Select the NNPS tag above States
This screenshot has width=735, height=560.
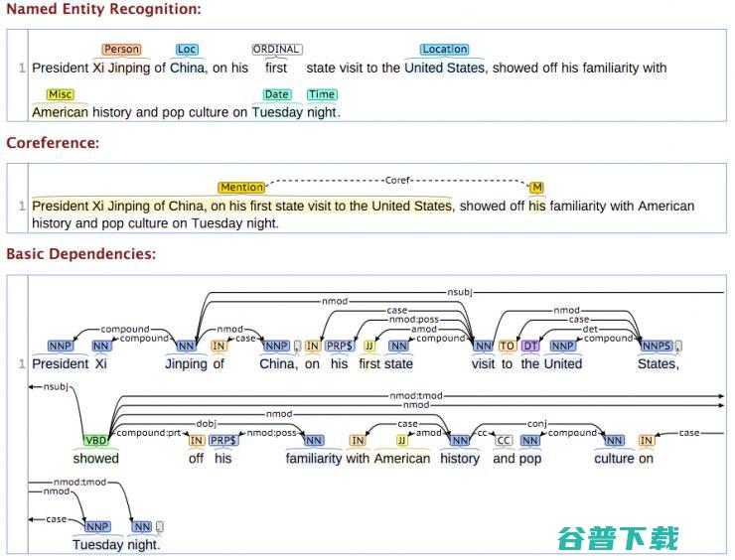(x=656, y=347)
